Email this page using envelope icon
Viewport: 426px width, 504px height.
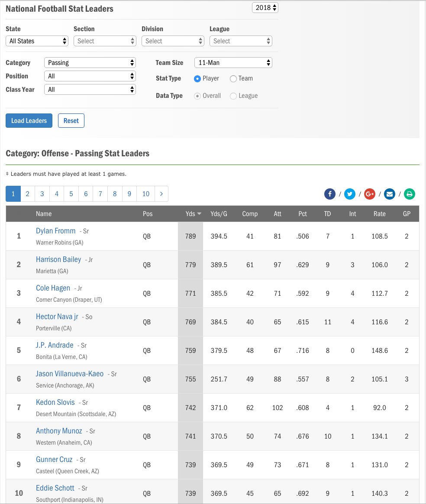(x=389, y=194)
